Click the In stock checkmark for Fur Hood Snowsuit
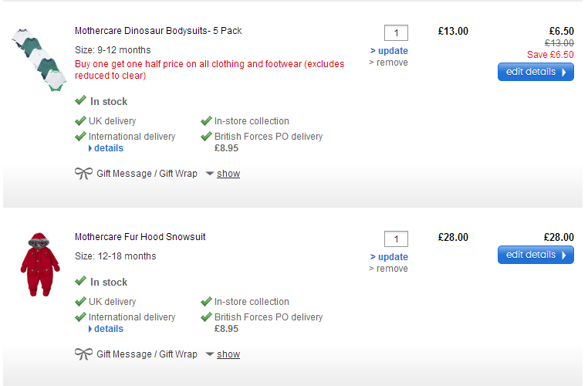588x386 pixels. click(x=81, y=282)
